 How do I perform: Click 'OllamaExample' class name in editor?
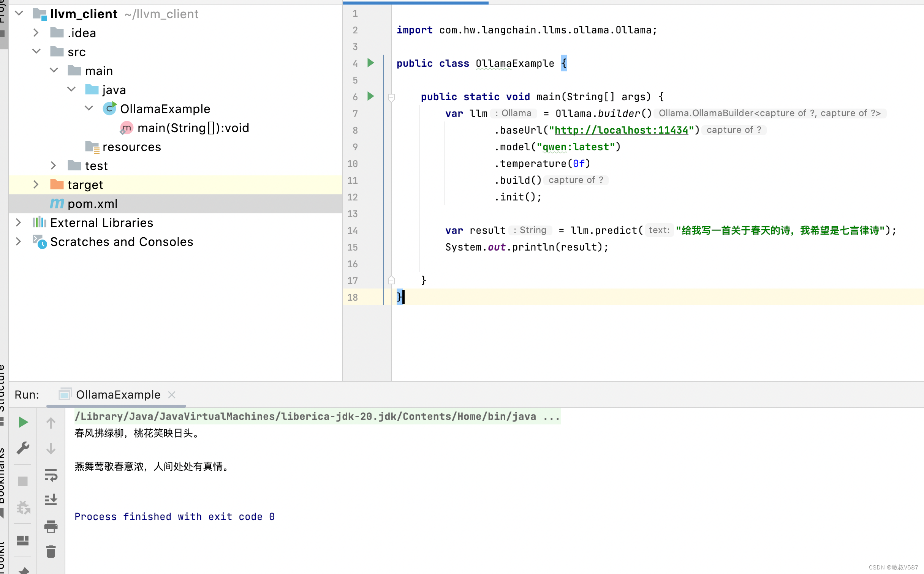point(515,63)
